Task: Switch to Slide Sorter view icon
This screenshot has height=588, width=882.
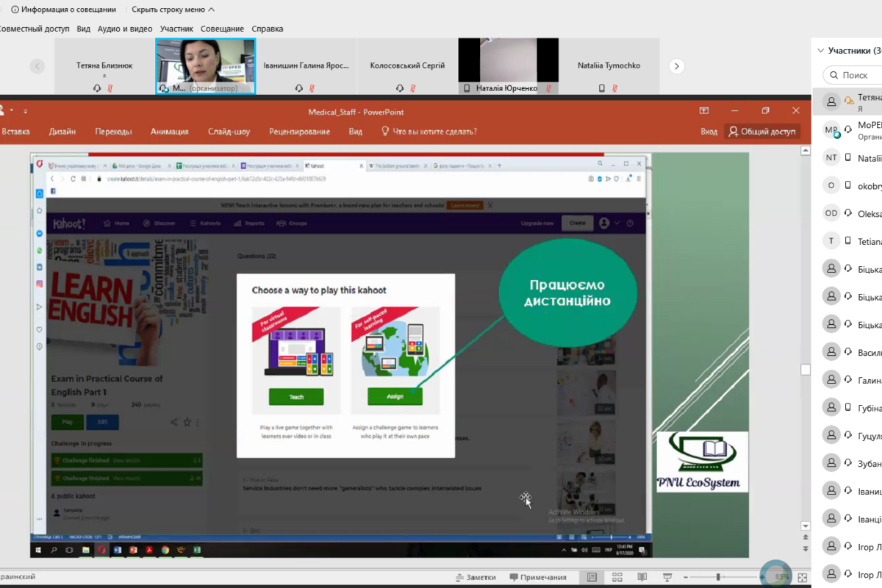Action: click(x=617, y=577)
